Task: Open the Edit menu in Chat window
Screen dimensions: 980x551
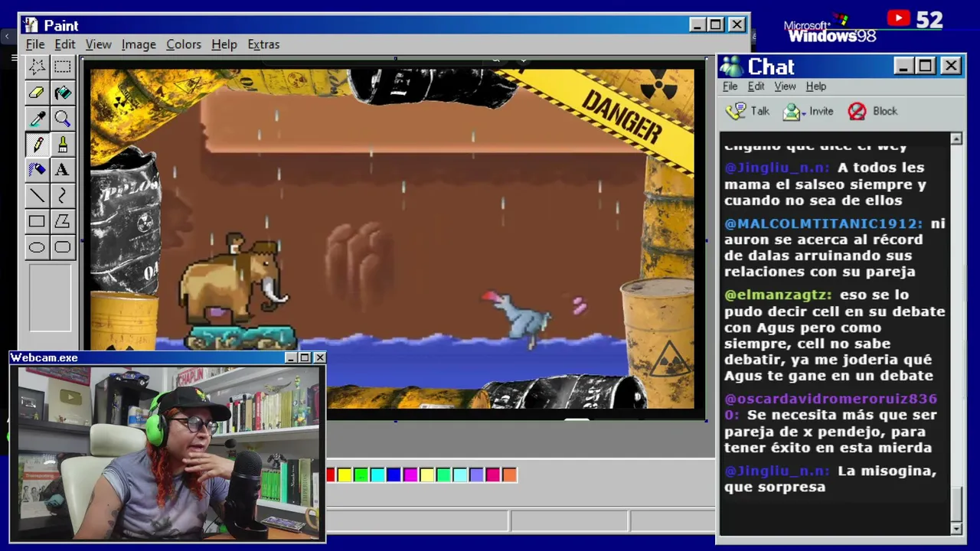Action: 756,86
